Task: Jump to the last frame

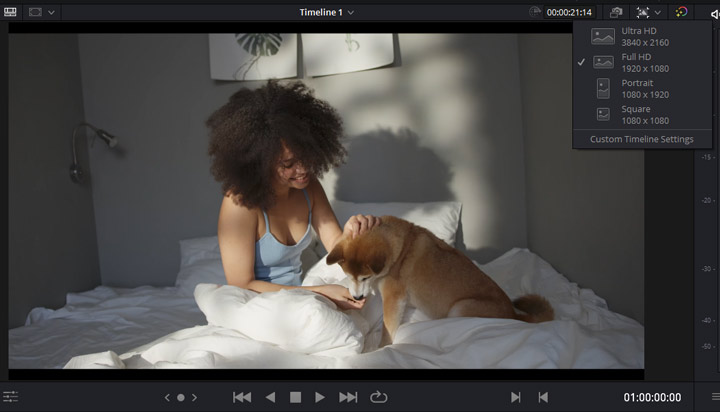Action: click(x=348, y=397)
